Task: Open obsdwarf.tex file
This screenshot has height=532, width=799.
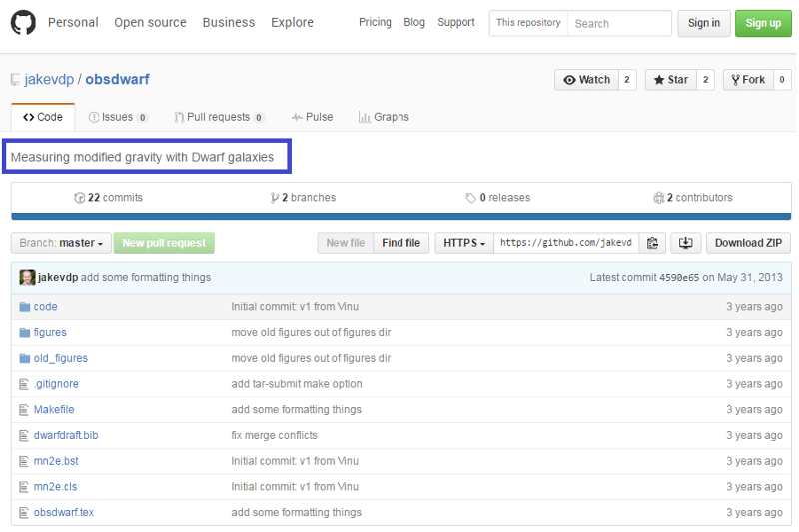Action: (64, 513)
